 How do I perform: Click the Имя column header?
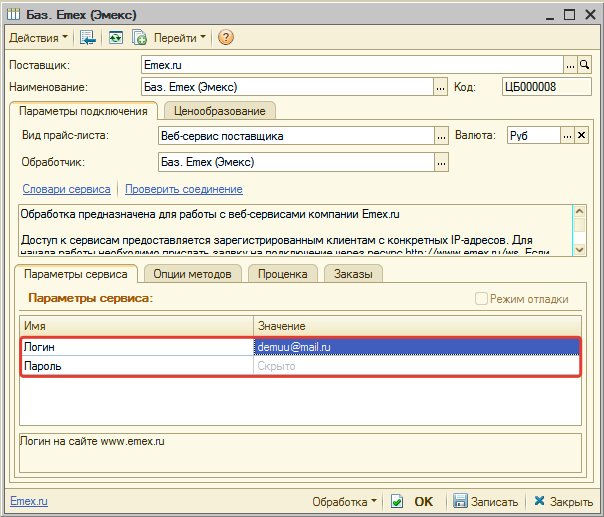pos(137,326)
